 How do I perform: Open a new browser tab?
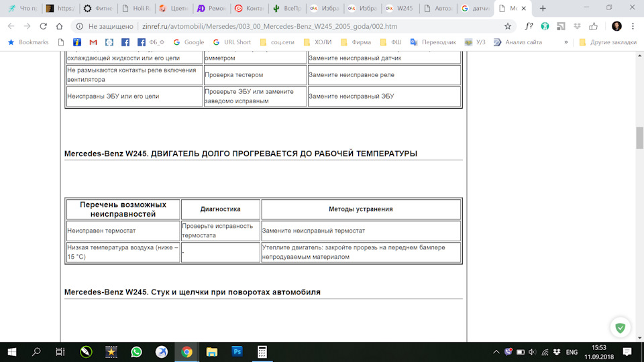click(543, 8)
